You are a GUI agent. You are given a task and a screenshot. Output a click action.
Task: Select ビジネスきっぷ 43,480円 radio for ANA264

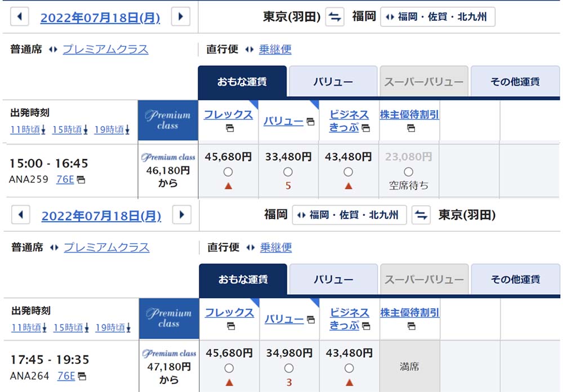[349, 368]
